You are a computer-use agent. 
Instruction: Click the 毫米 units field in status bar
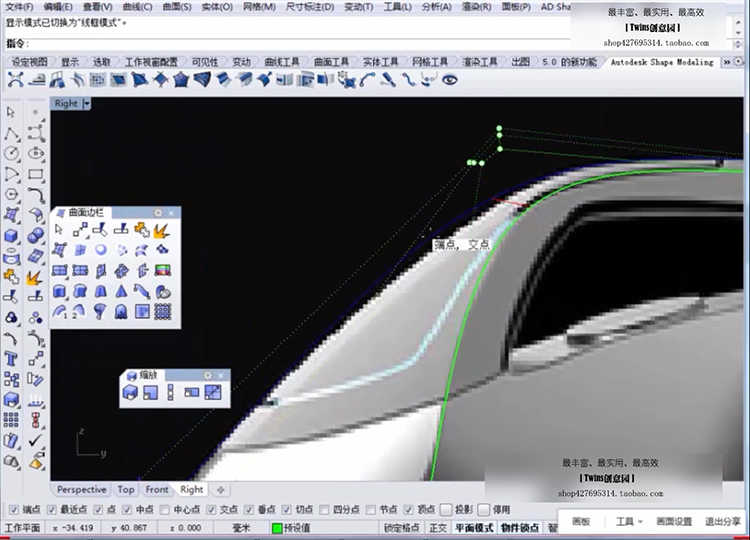pos(242,528)
